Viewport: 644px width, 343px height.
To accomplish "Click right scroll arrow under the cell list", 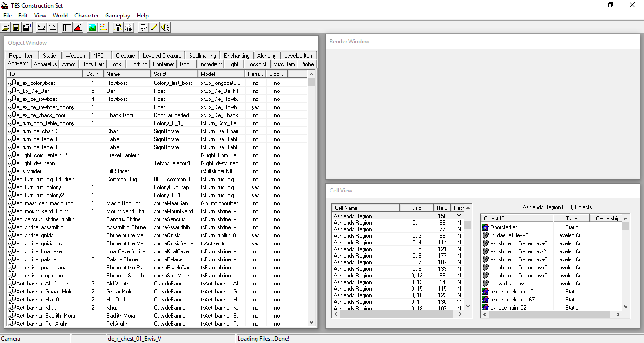I will click(460, 314).
